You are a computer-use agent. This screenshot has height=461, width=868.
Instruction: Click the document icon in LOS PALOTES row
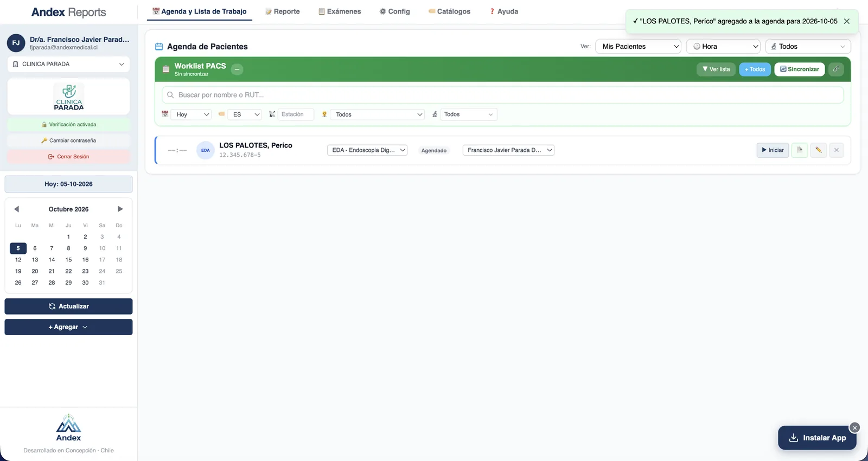coord(800,150)
